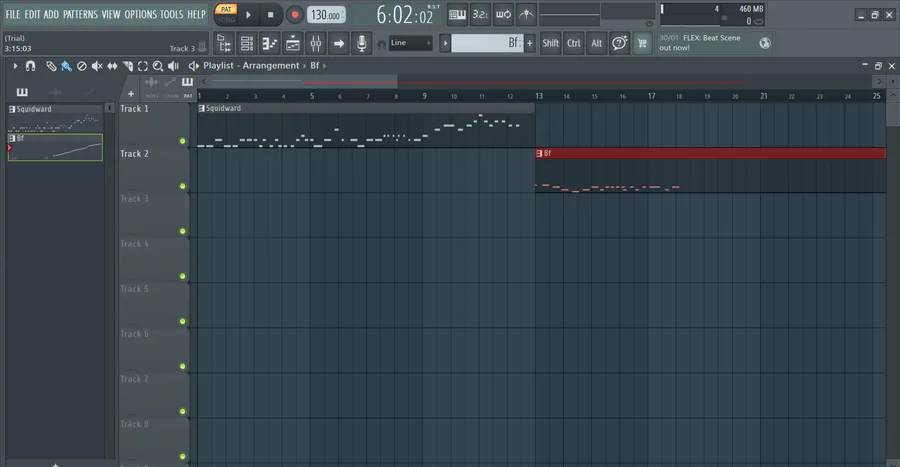Screen dimensions: 900x467
Task: Click plus button next to Bf pattern
Action: click(x=529, y=43)
